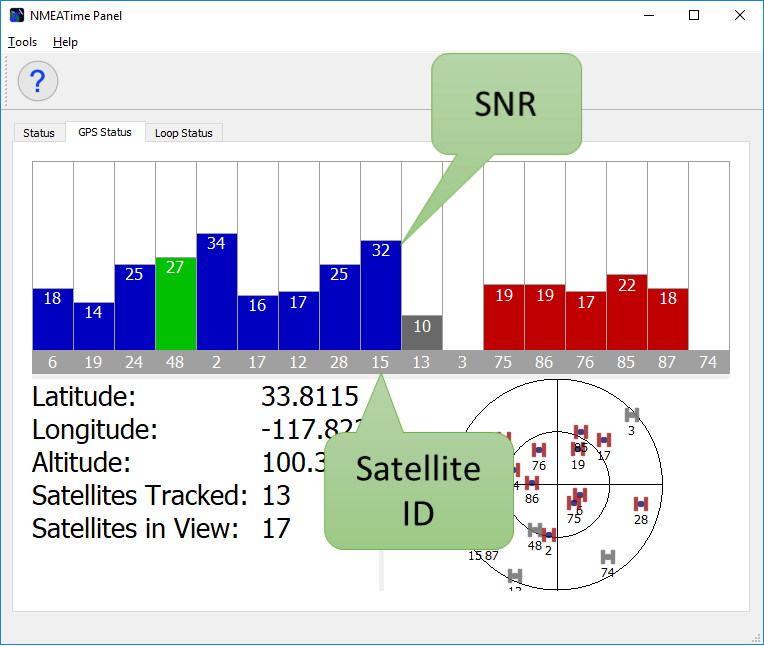Click the tallest blue bar showing 34
The width and height of the screenshot is (764, 646).
pos(217,292)
